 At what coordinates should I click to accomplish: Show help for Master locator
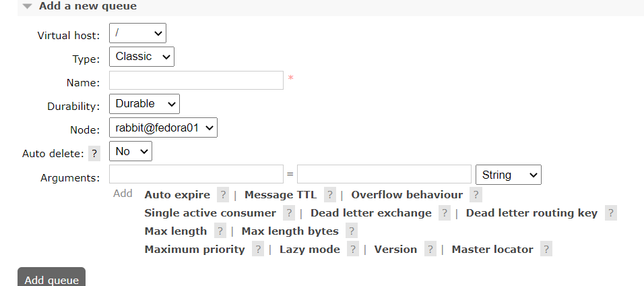pos(546,250)
